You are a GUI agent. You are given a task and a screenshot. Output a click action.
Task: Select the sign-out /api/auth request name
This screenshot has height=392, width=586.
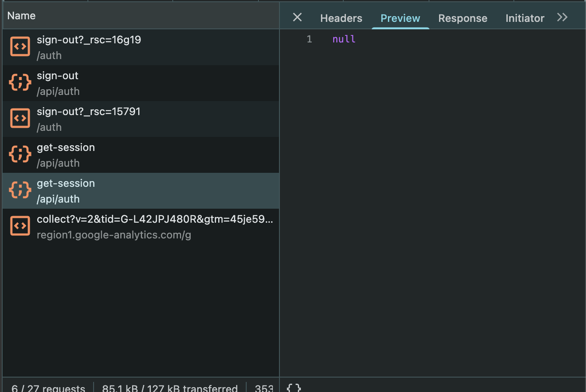click(58, 76)
